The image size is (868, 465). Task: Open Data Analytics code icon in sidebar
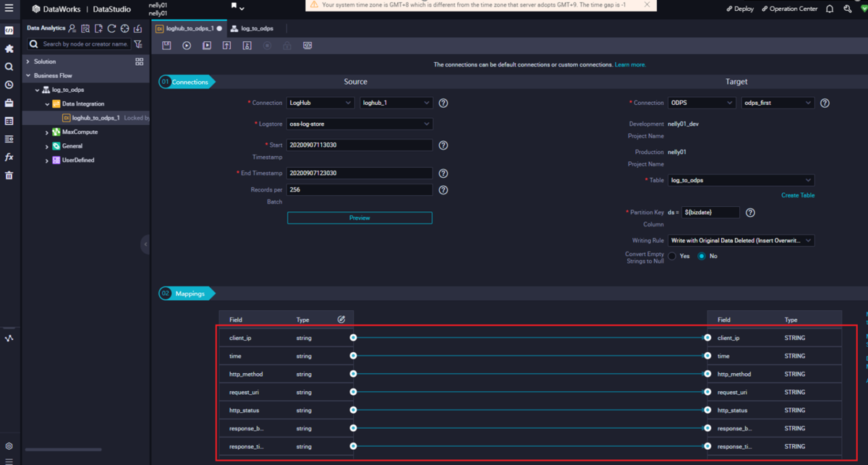click(x=9, y=31)
